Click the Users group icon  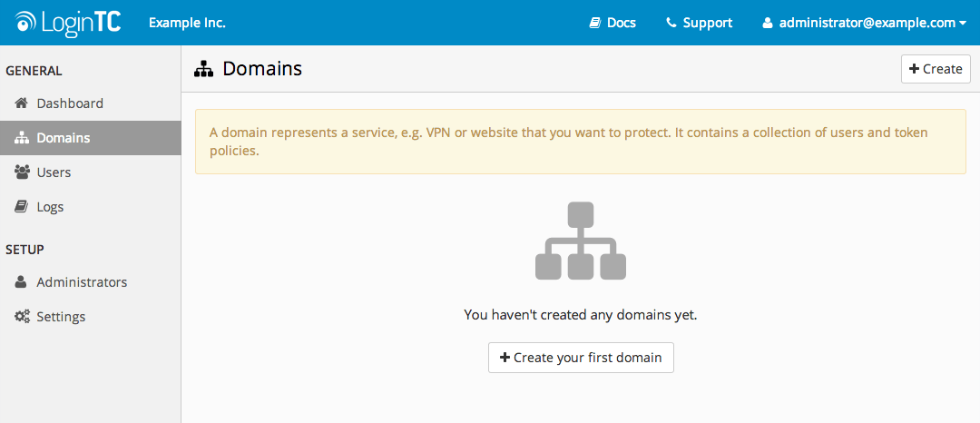click(x=22, y=172)
